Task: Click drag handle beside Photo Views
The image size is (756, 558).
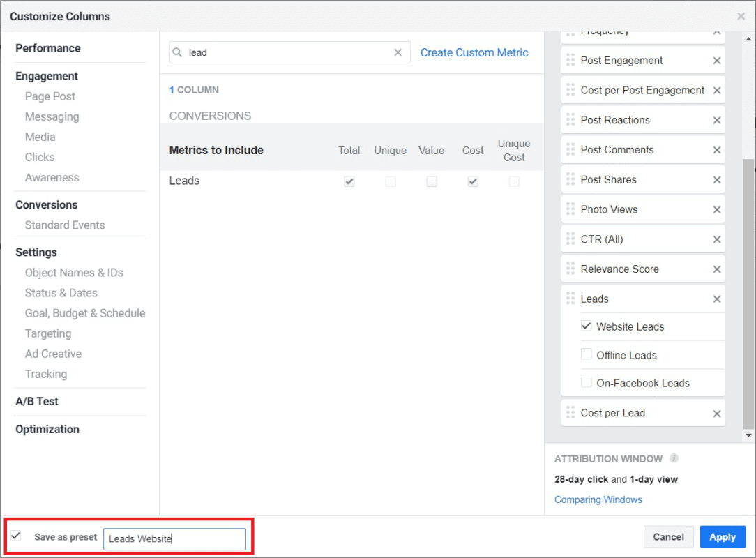Action: click(570, 209)
